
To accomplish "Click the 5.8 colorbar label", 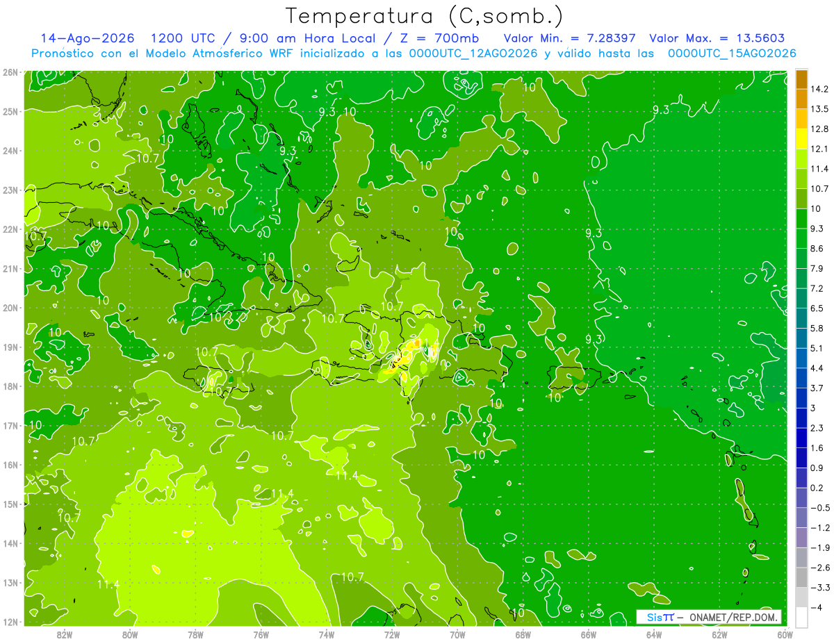I will [817, 329].
